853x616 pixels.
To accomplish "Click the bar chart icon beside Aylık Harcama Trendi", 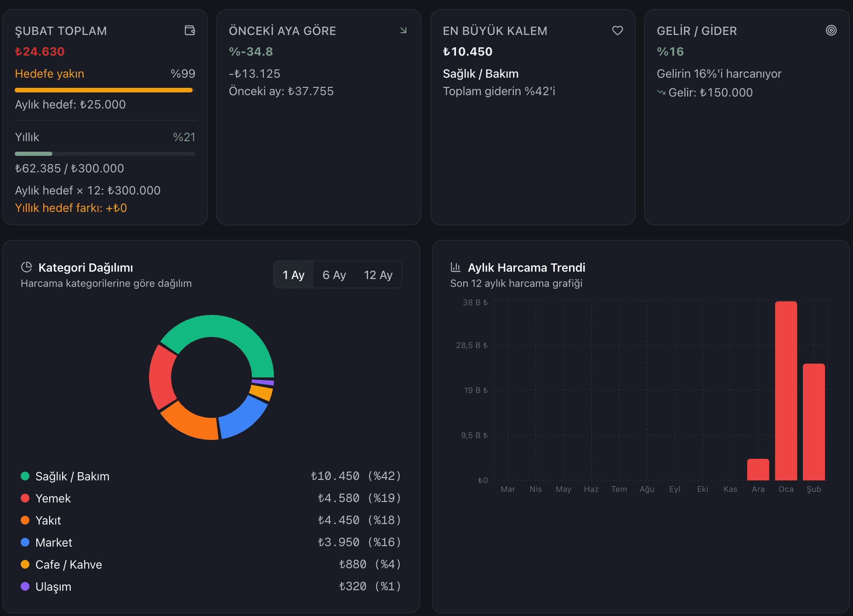I will click(x=455, y=267).
